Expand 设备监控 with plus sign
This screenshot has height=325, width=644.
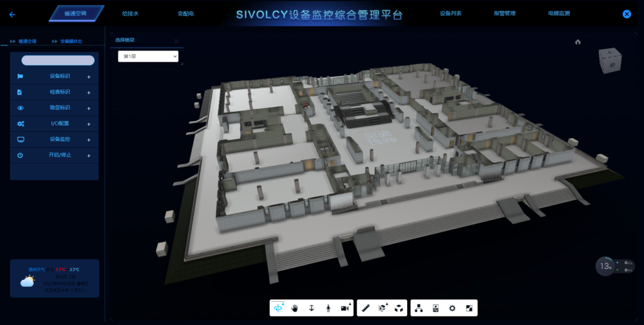(89, 140)
